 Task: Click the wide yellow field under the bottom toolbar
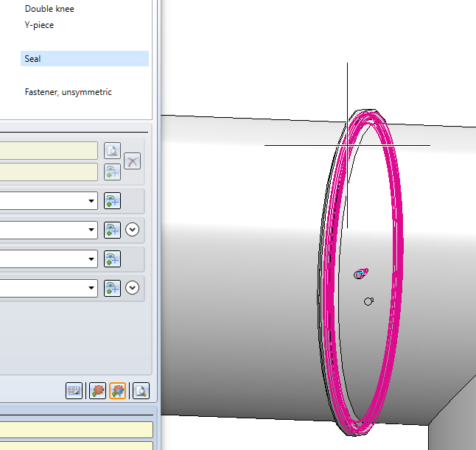click(76, 429)
